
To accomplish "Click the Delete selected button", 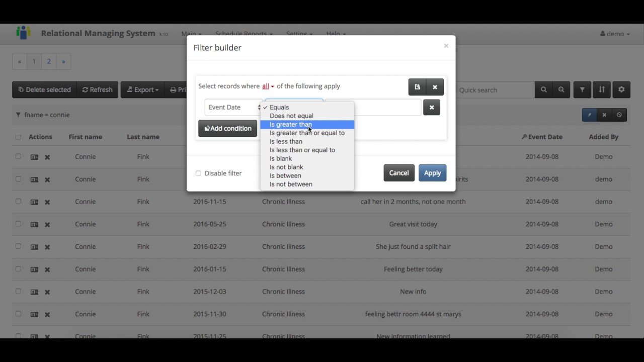I will pos(44,89).
